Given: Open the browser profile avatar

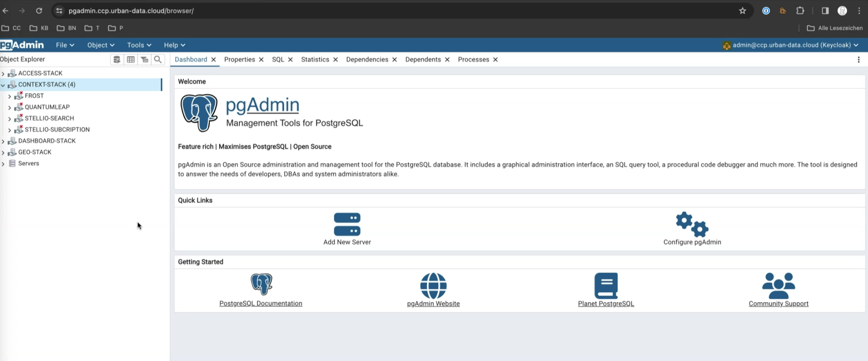Looking at the screenshot, I should (x=842, y=11).
